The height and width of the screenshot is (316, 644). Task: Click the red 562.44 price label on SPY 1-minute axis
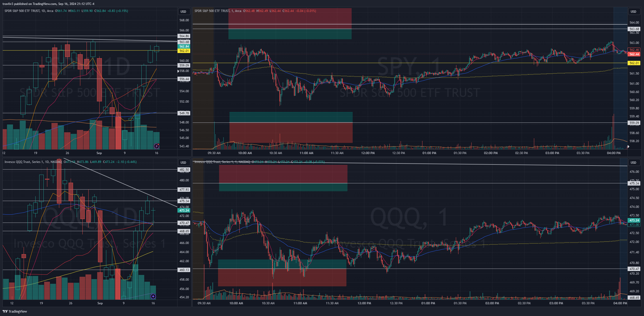[634, 54]
